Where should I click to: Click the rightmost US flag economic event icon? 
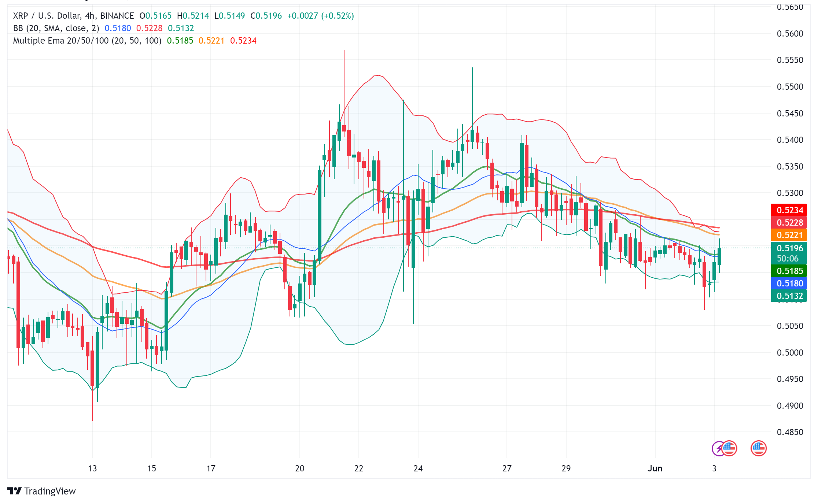758,448
